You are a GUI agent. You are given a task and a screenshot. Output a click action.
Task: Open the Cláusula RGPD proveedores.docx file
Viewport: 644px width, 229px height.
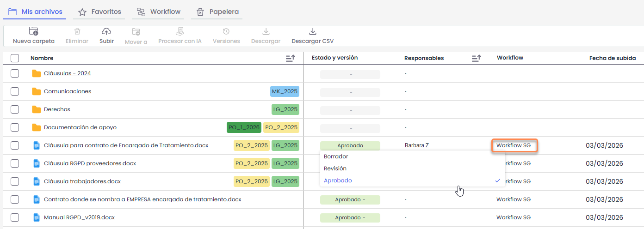pyautogui.click(x=90, y=163)
